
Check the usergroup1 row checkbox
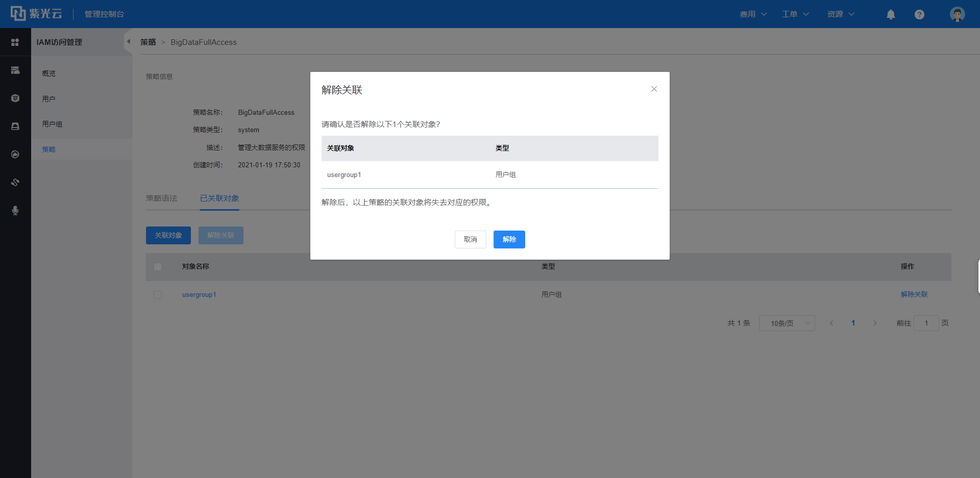(158, 295)
